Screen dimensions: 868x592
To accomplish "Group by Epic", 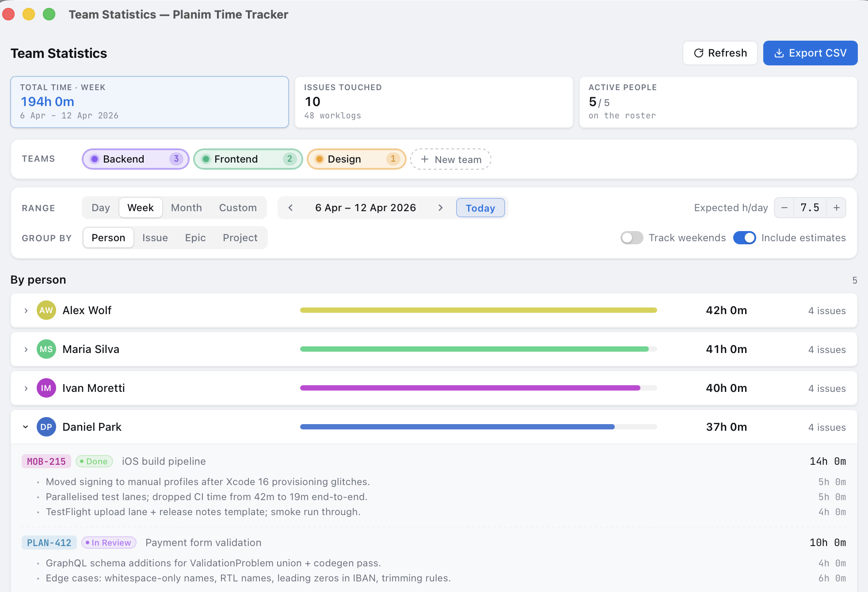I will (x=195, y=238).
